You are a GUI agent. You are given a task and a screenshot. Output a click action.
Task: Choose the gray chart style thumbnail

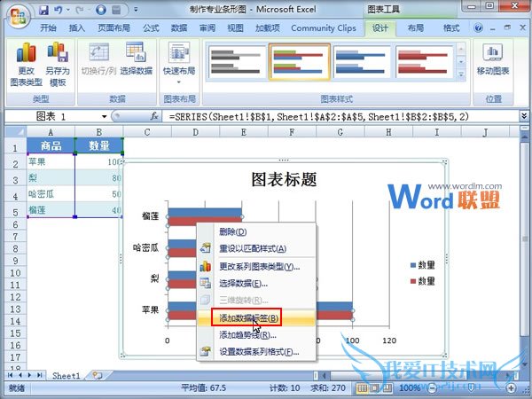pyautogui.click(x=236, y=62)
